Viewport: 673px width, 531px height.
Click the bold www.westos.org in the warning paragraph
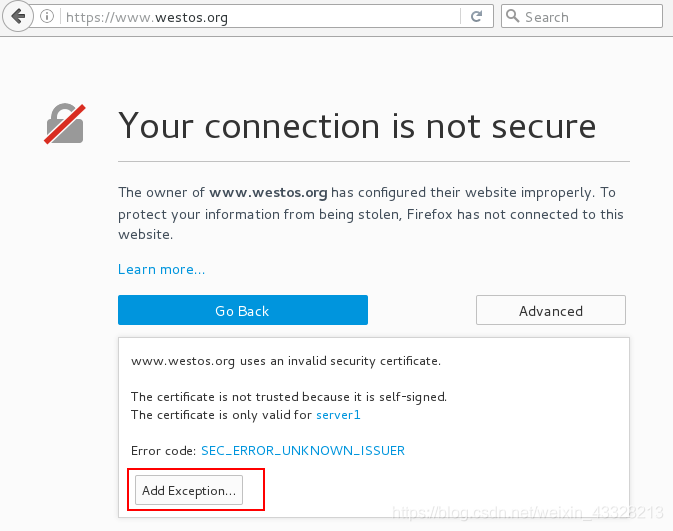point(268,192)
